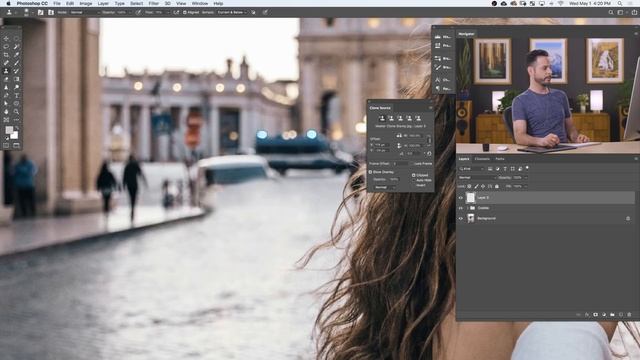Screen dimensions: 640x360
Task: Toggle the Invert checkbox
Action: 413,185
